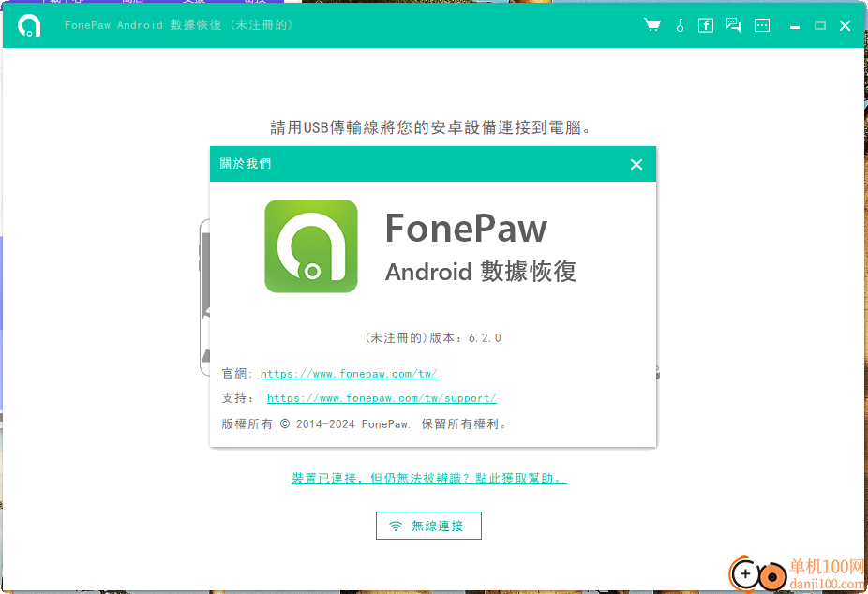The height and width of the screenshot is (594, 868).
Task: Open the feedback chat bubbles icon
Action: pyautogui.click(x=733, y=25)
